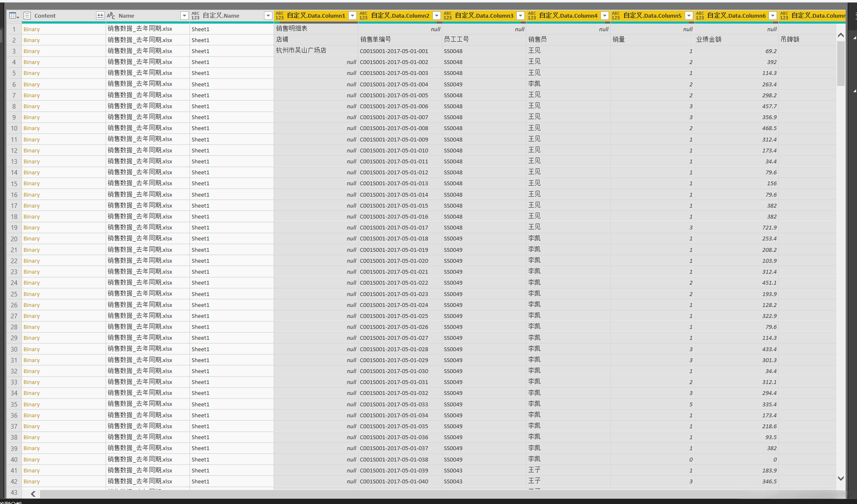Click the data type icon of 自定义.Data.Column1
The image size is (857, 504).
[280, 16]
